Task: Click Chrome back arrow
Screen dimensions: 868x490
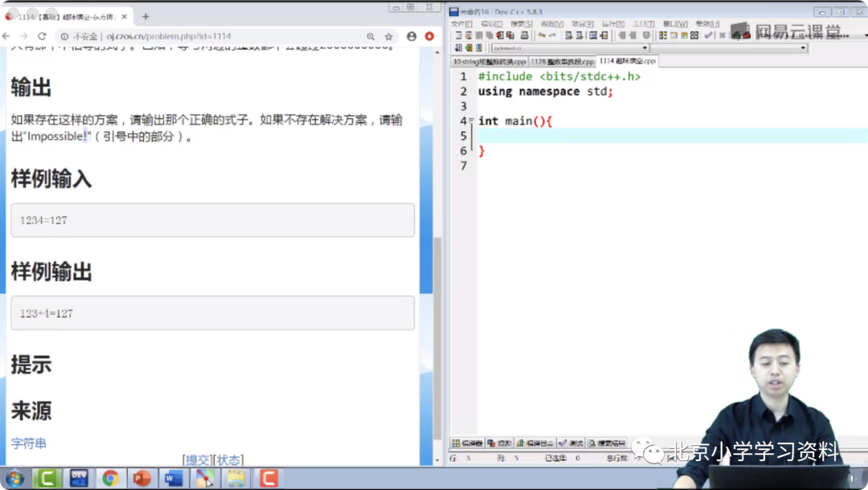Action: (x=6, y=36)
